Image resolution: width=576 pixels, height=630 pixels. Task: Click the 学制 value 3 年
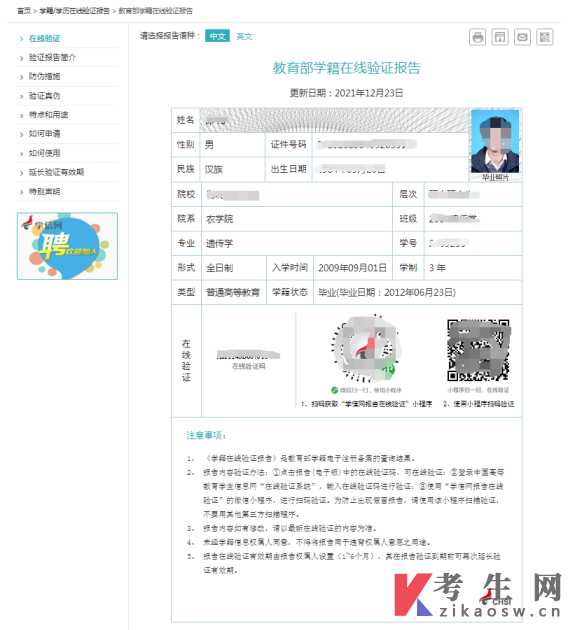click(437, 268)
